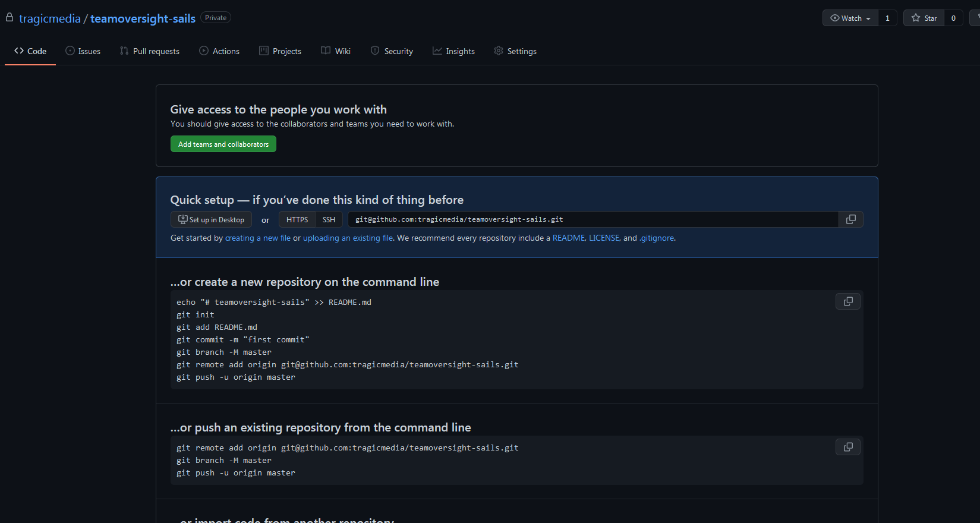This screenshot has width=980, height=523.
Task: Click the Private badge label
Action: click(216, 18)
